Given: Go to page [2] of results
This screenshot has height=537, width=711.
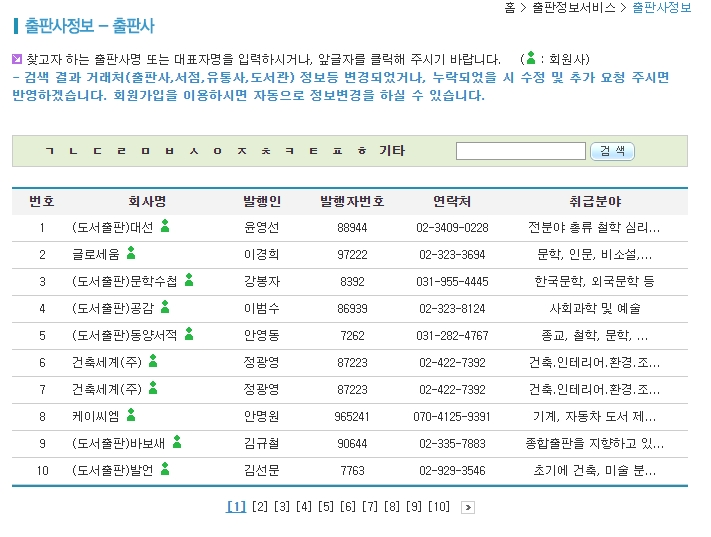Looking at the screenshot, I should (x=260, y=507).
